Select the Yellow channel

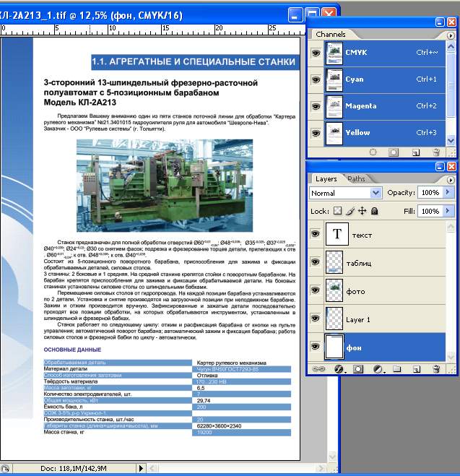pyautogui.click(x=385, y=133)
